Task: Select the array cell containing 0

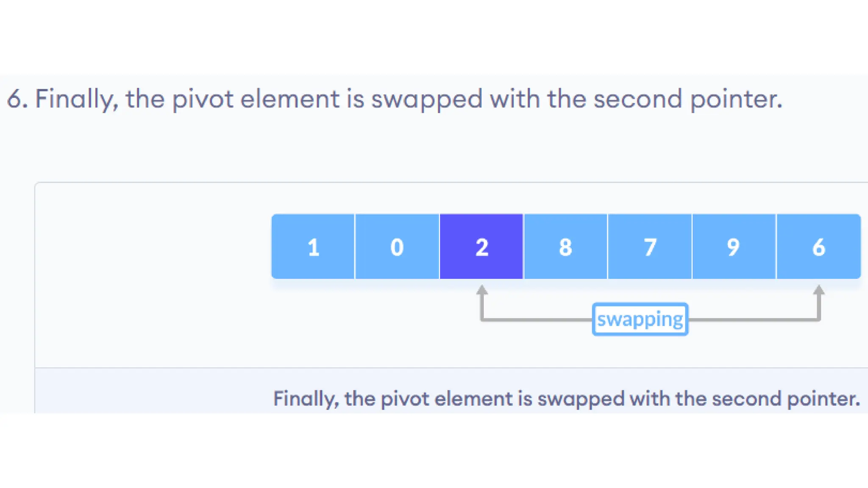Action: click(x=397, y=247)
